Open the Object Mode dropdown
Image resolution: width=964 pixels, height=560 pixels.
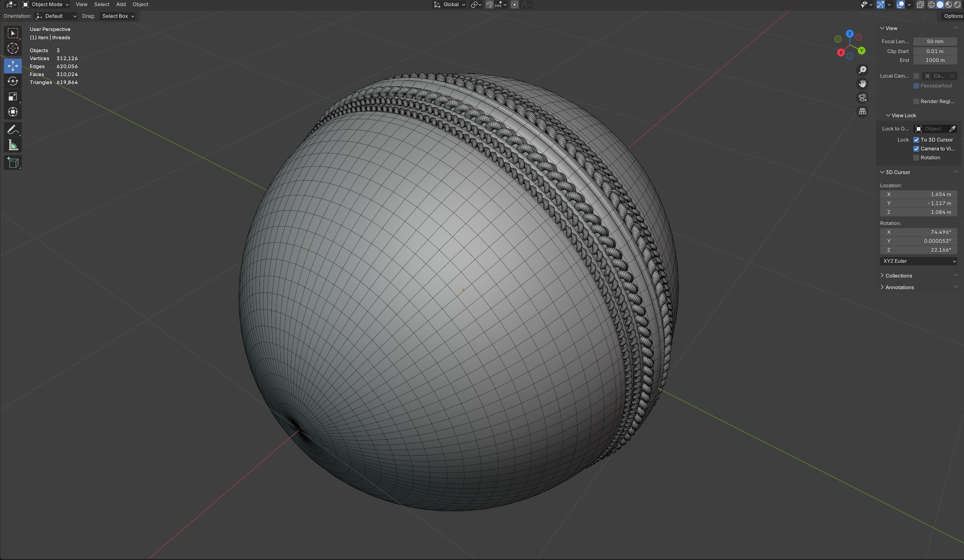click(x=45, y=5)
